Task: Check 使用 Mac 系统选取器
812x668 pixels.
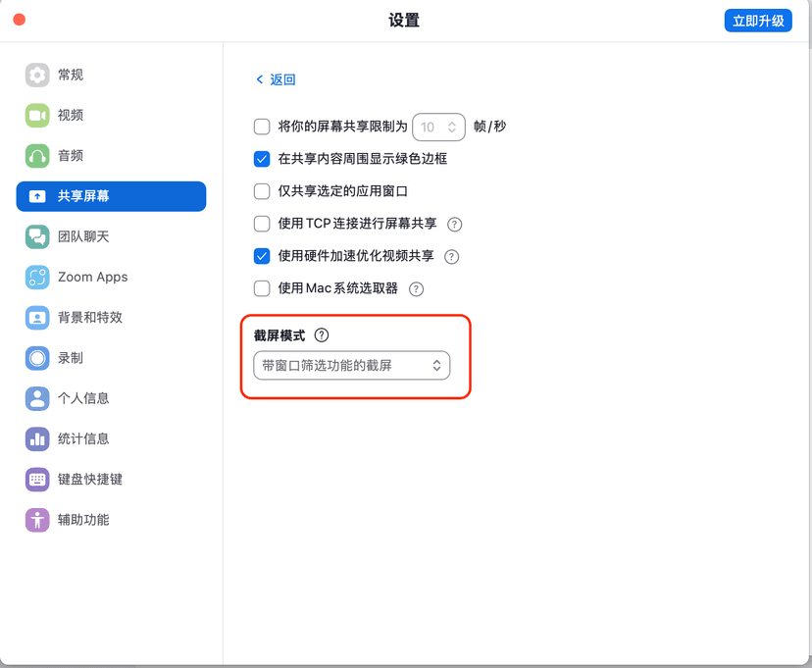Action: tap(262, 288)
